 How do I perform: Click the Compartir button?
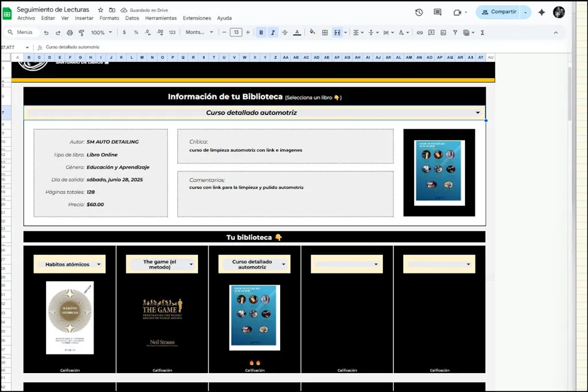click(x=496, y=12)
